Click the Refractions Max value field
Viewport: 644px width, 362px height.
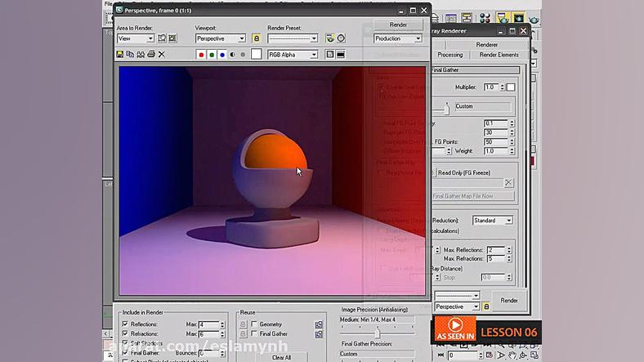(x=209, y=334)
